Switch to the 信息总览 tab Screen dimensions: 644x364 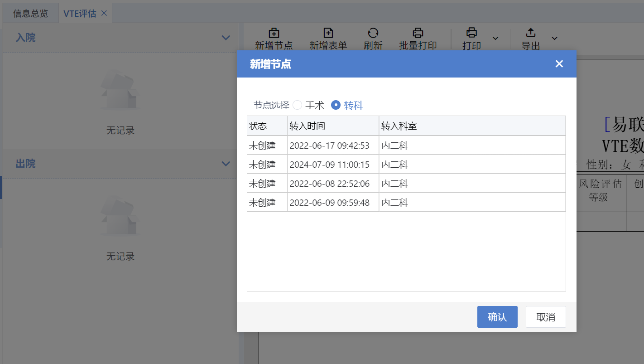pos(30,13)
